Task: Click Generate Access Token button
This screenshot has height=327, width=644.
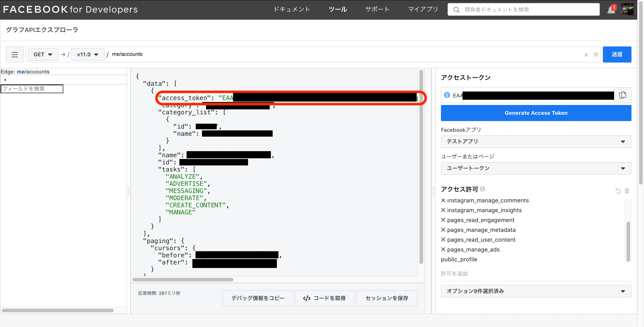Action: [x=536, y=113]
